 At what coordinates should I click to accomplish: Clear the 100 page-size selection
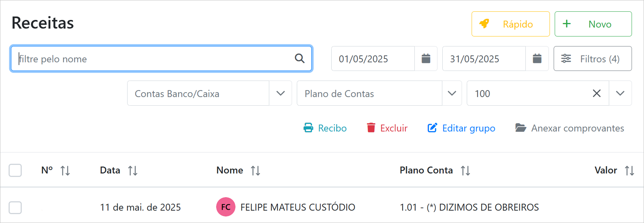tap(597, 93)
